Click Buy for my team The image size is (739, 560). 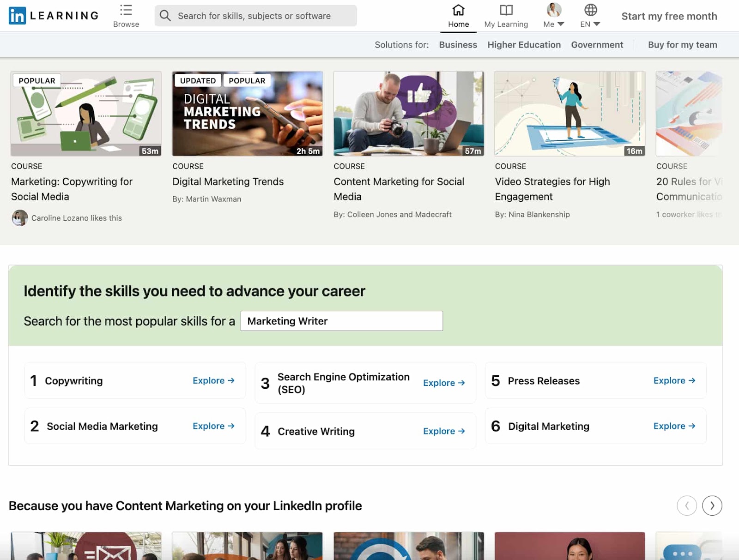pos(682,45)
